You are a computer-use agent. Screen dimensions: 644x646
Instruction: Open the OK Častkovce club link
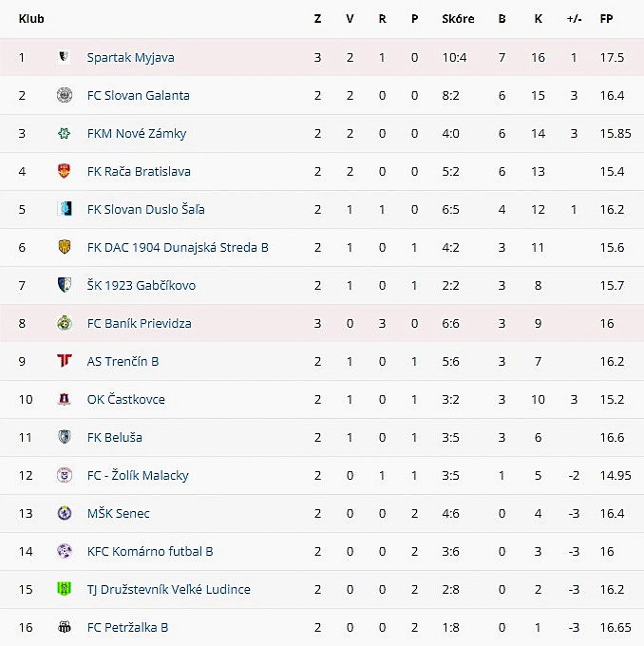[126, 399]
